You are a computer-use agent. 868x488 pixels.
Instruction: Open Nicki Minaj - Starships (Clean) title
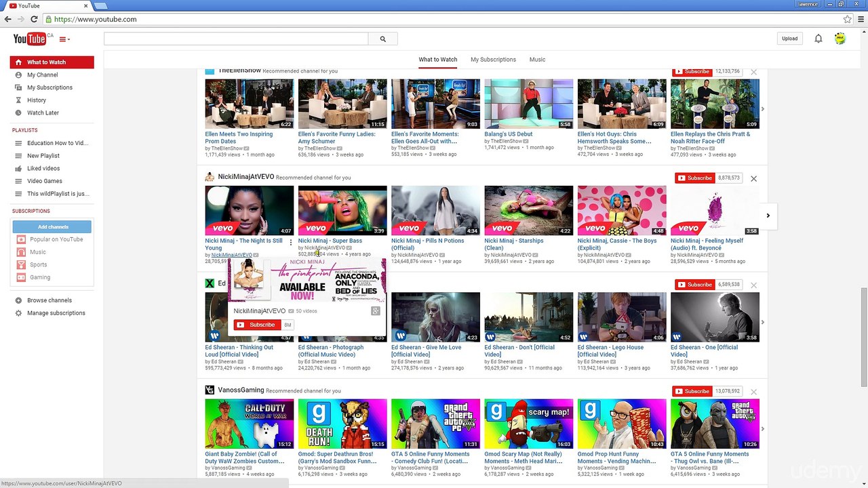(x=514, y=244)
